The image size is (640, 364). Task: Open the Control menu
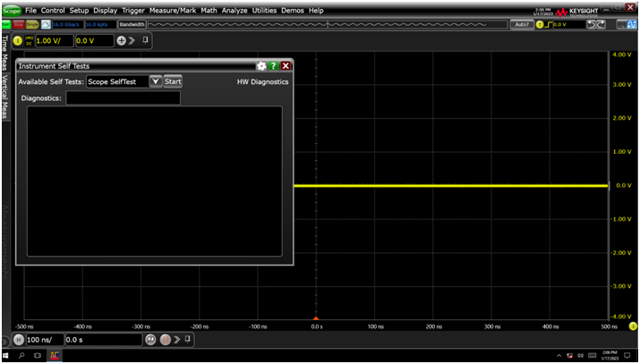click(x=53, y=11)
